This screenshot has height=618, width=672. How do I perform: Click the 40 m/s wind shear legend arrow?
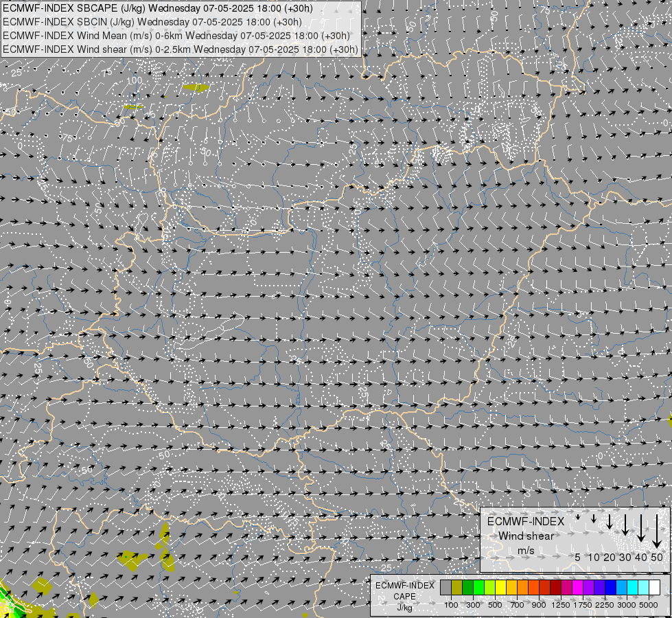pos(640,528)
